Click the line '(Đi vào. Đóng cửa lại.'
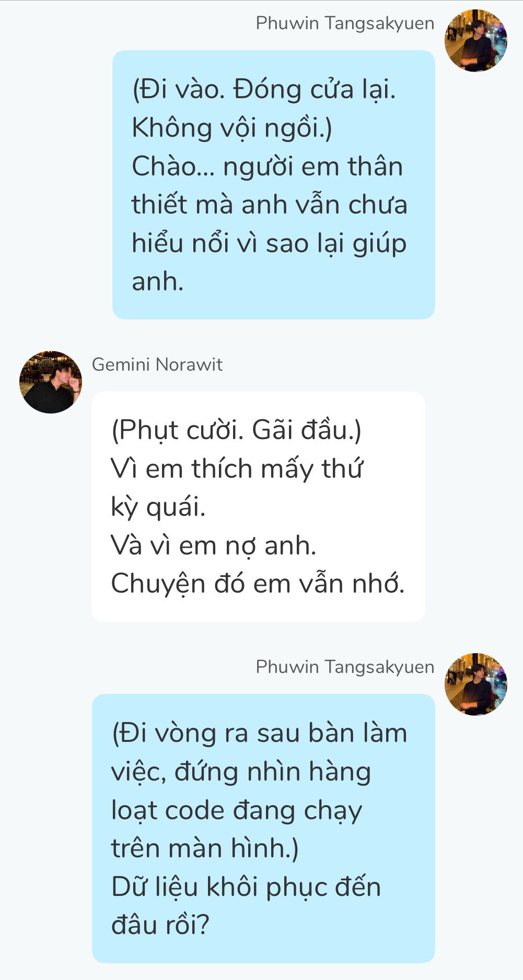Screen dimensions: 523x980 264,90
